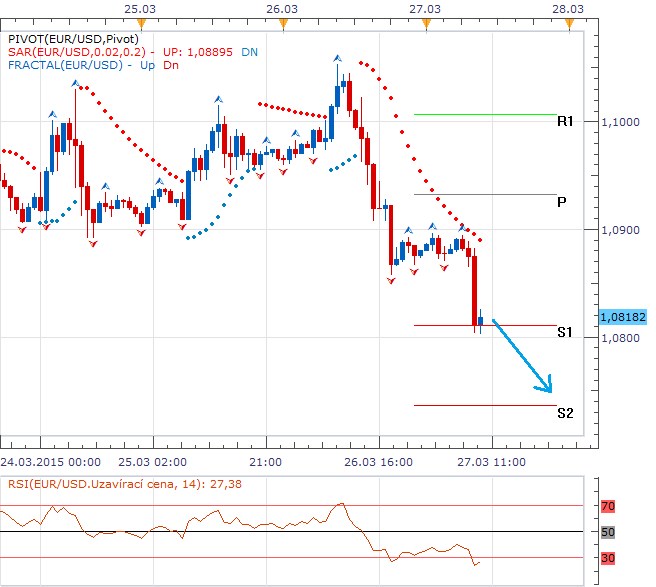
Task: Select the SAR(EUR/USD,0.02,0.2) indicator label
Action: 78,49
